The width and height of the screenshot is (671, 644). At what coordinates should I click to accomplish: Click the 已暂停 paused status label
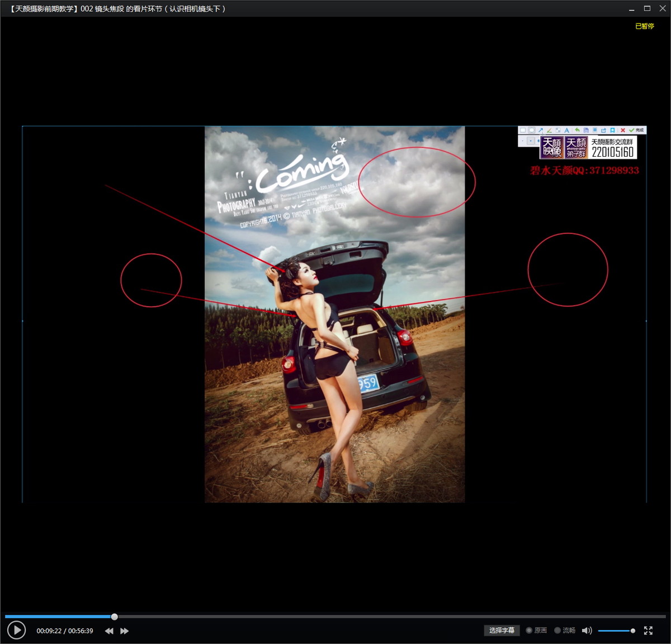click(644, 26)
